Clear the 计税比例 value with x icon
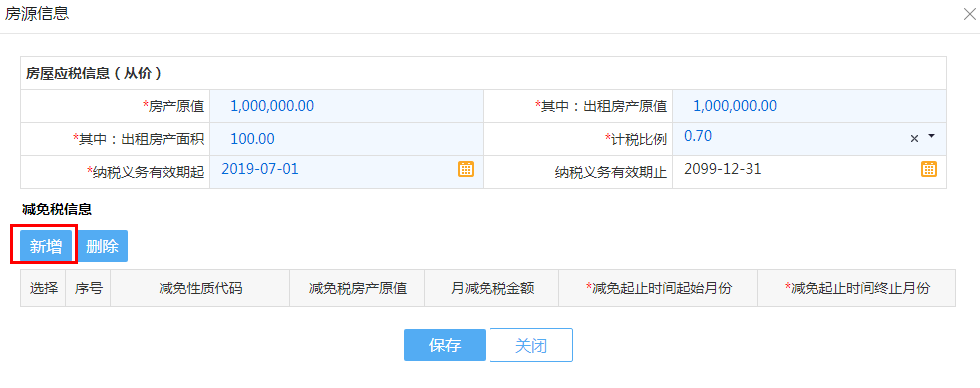This screenshot has height=388, width=980. tap(914, 138)
